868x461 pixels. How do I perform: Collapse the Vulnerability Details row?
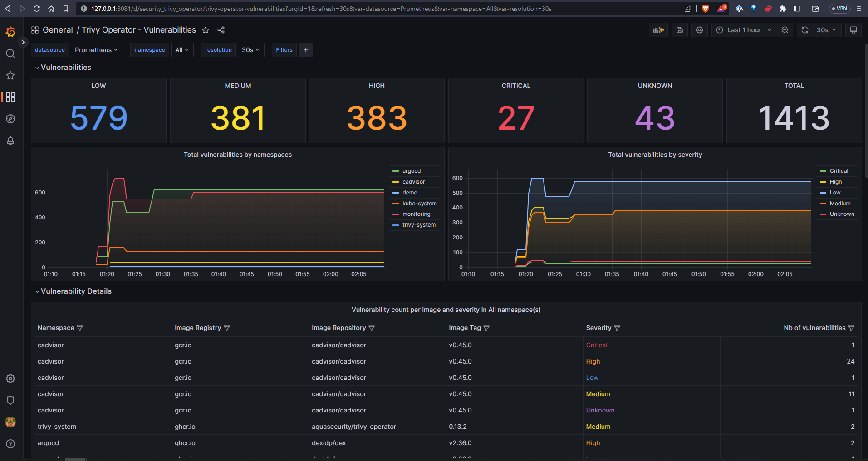click(73, 291)
